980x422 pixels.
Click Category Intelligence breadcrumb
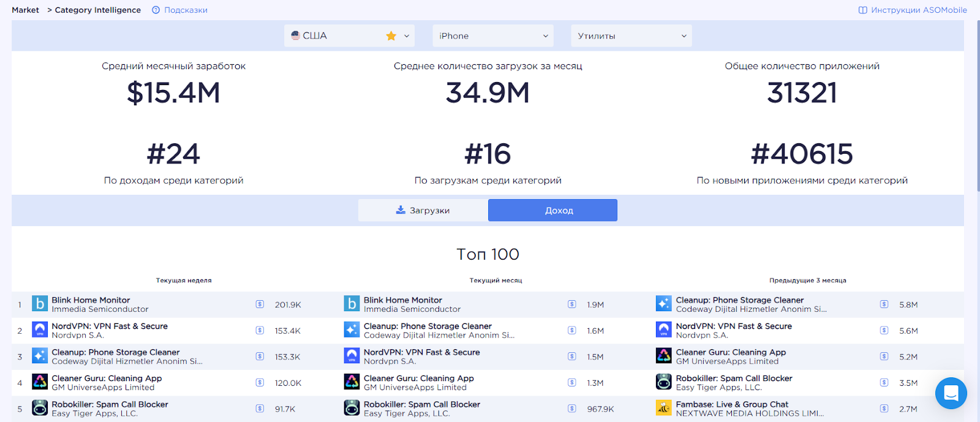tap(98, 10)
